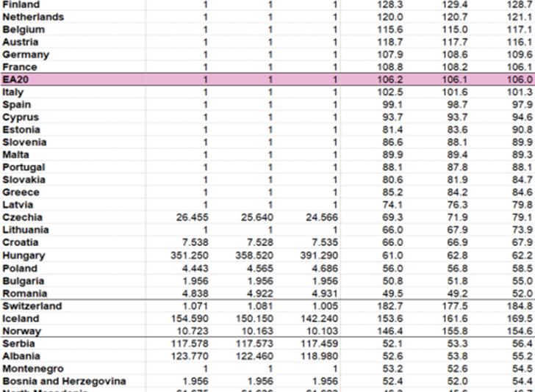The image size is (535, 392).
Task: Select the Montenegro row label
Action: (x=32, y=369)
